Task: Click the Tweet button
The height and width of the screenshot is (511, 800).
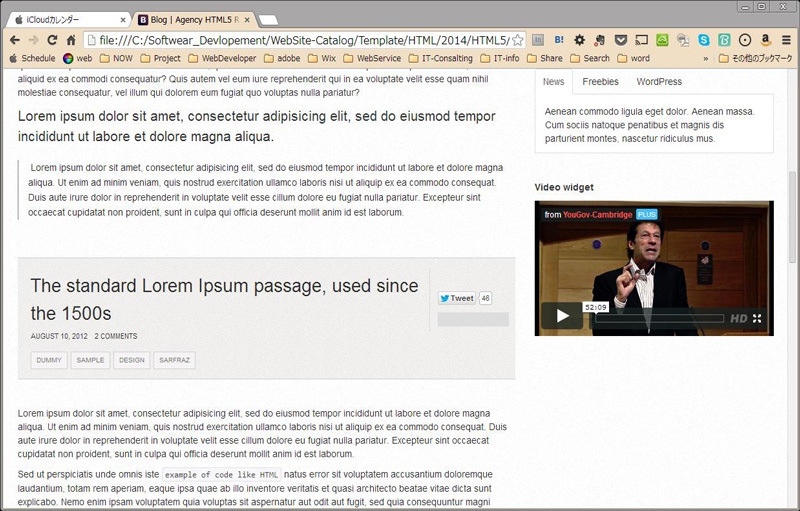Action: (x=457, y=298)
